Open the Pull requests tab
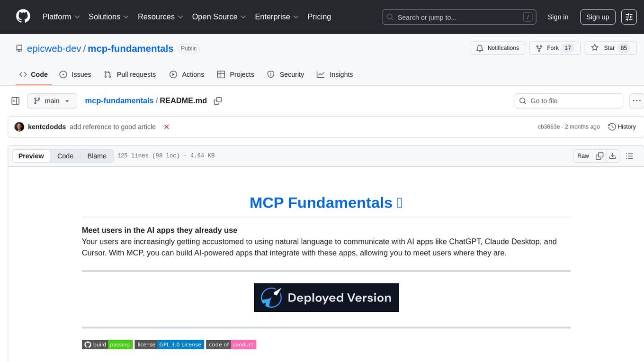644x362 pixels. click(x=130, y=74)
